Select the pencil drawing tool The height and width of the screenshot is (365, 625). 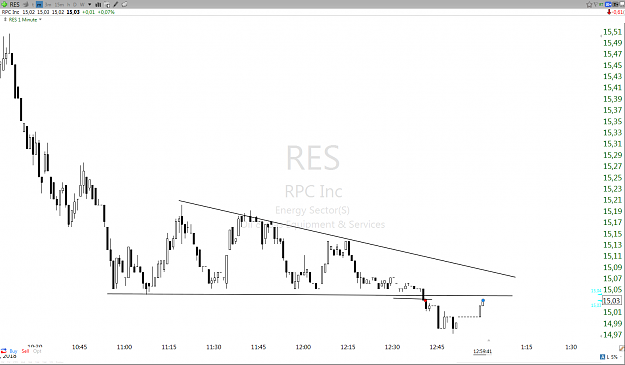(x=116, y=4)
